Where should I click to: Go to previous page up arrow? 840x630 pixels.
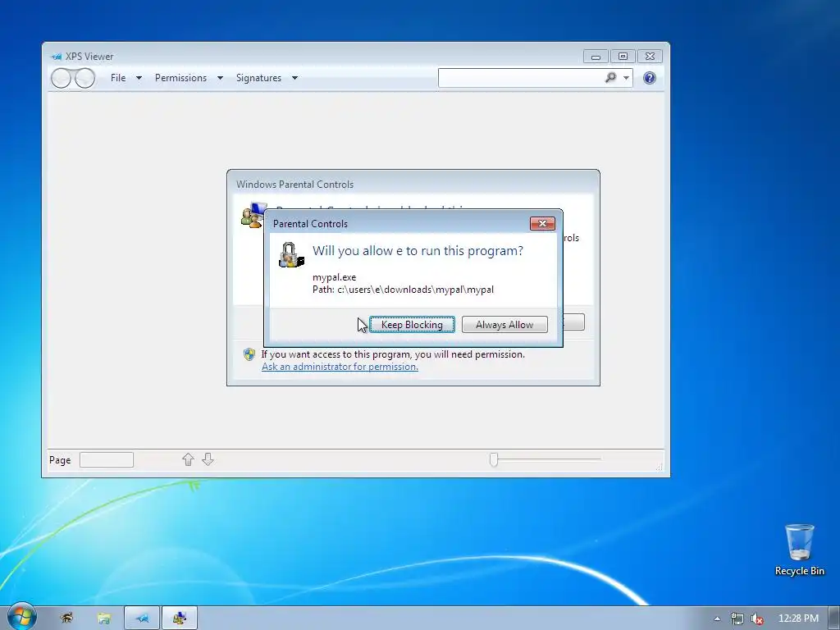tap(188, 459)
